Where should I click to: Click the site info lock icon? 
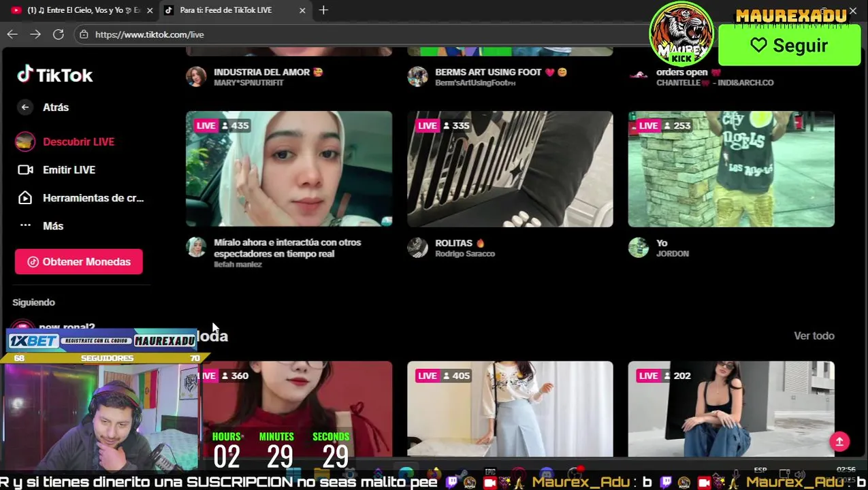click(x=84, y=35)
